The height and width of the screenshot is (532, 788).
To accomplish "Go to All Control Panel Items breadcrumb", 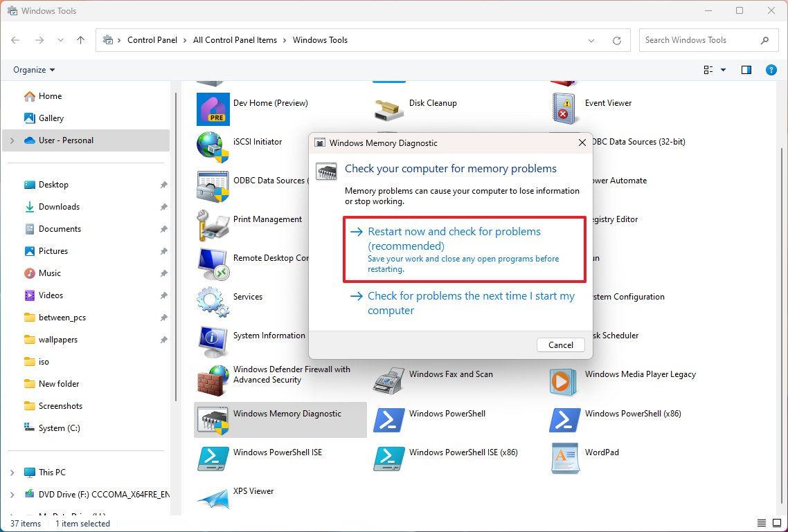I will (235, 40).
